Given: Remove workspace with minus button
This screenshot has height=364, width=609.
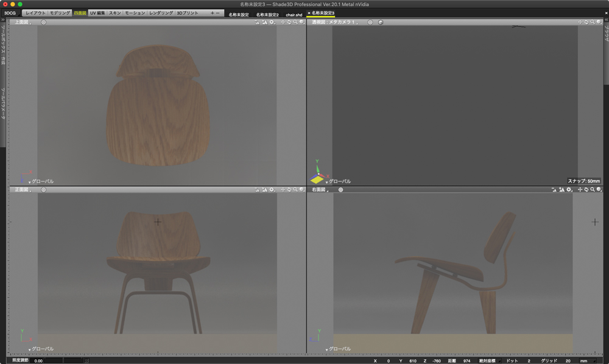Looking at the screenshot, I should [217, 13].
